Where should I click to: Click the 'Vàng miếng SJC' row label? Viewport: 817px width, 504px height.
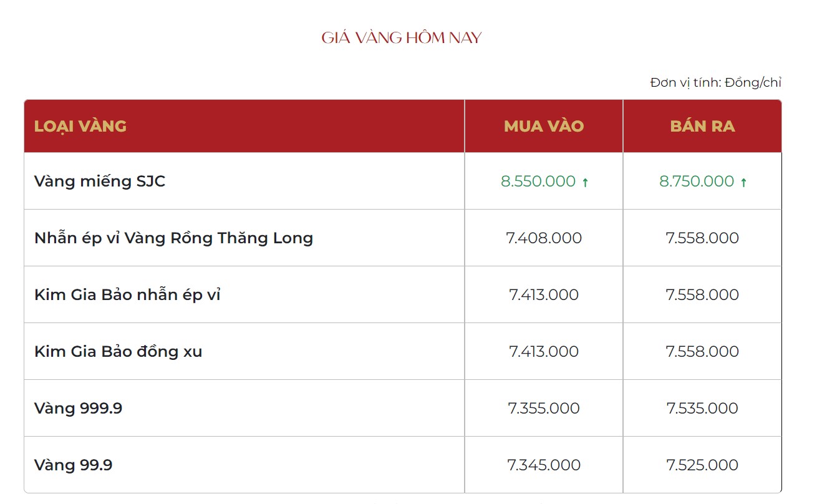coord(100,181)
